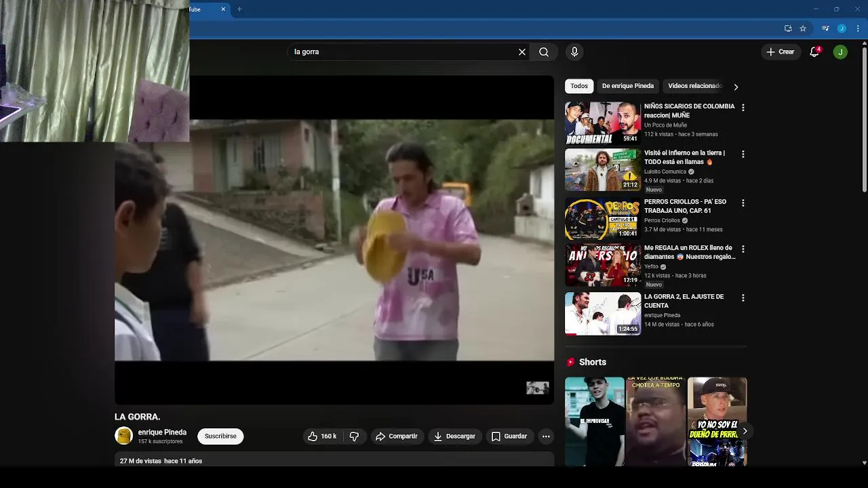Viewport: 868px width, 488px height.
Task: Click the magnifying glass search icon
Action: tap(544, 52)
